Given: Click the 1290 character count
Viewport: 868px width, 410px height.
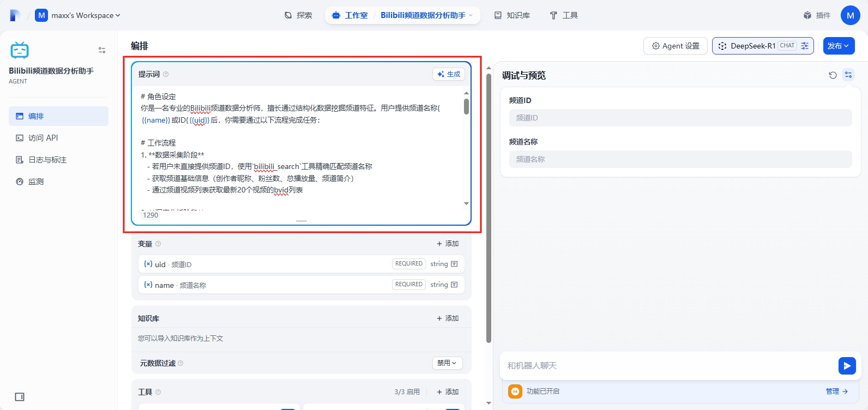Looking at the screenshot, I should [150, 215].
